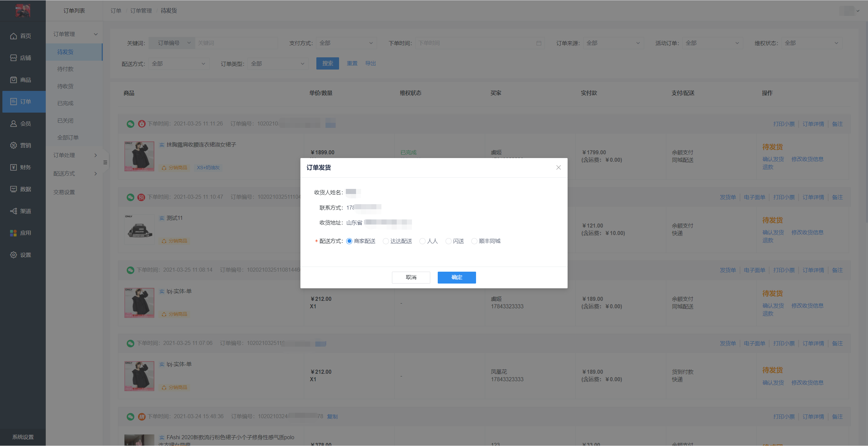Click the Home (首页) sidebar icon
868x446 pixels.
14,36
